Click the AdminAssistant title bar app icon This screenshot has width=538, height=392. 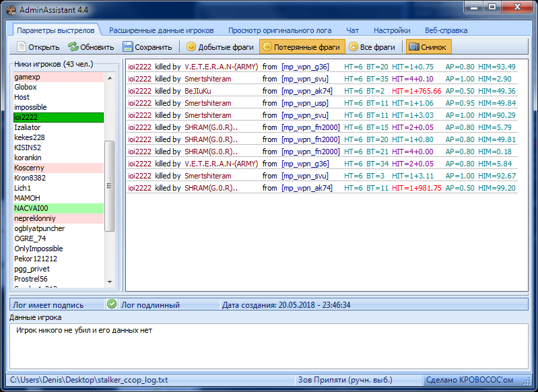pos(11,10)
